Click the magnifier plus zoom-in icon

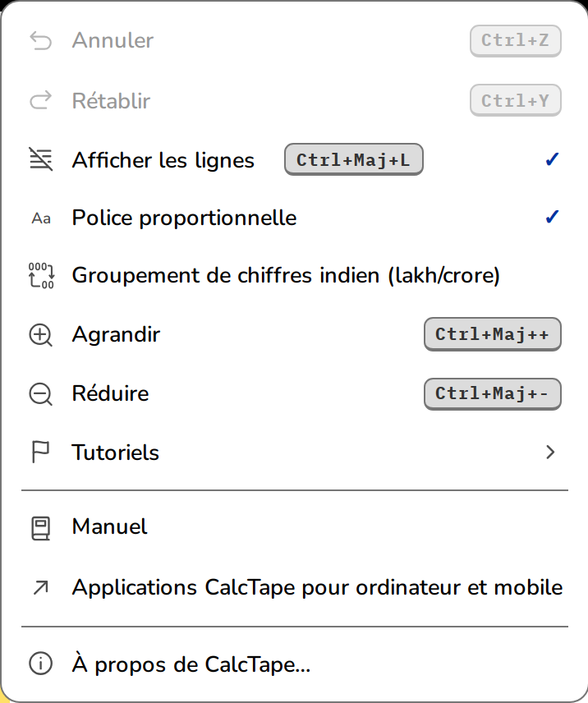click(41, 335)
